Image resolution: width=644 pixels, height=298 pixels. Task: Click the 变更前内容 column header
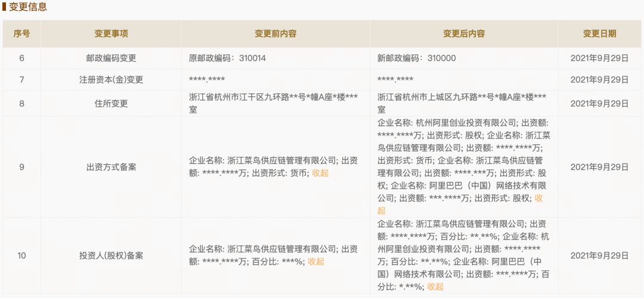[275, 34]
